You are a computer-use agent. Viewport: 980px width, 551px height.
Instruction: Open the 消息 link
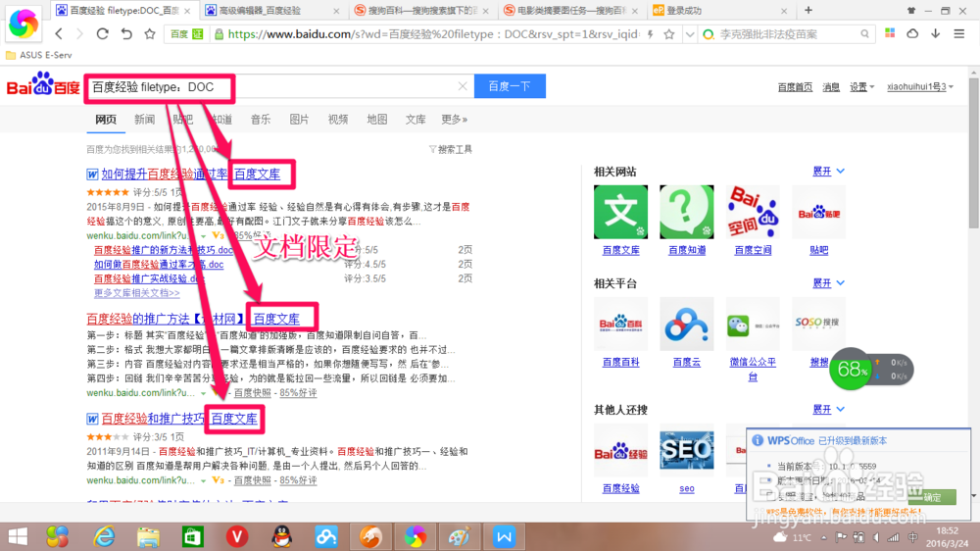pyautogui.click(x=831, y=87)
